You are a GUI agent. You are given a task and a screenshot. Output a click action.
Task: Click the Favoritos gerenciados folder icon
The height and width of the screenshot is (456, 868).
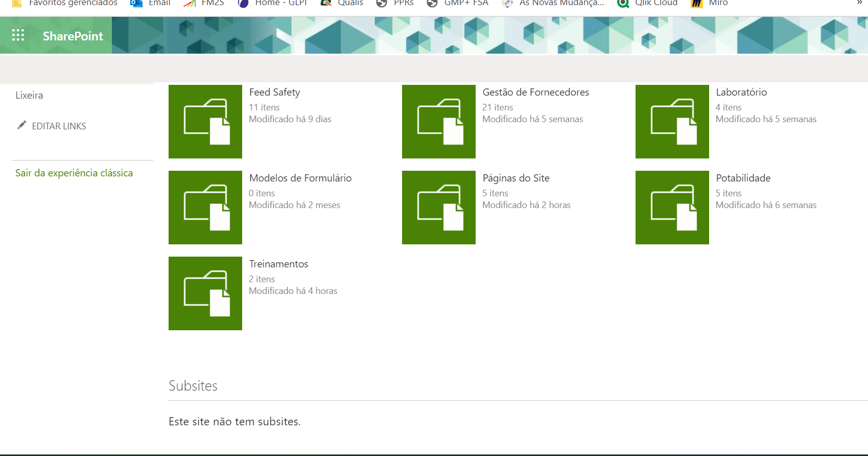[17, 3]
